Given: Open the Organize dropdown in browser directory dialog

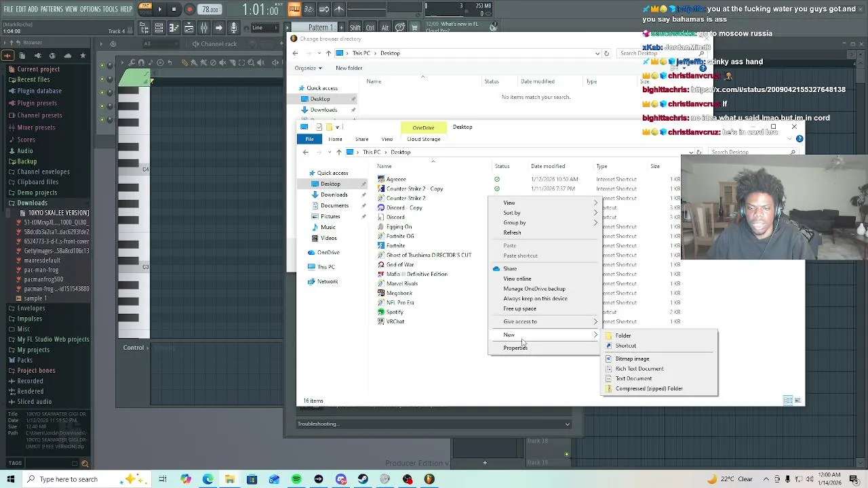Looking at the screenshot, I should [x=309, y=68].
